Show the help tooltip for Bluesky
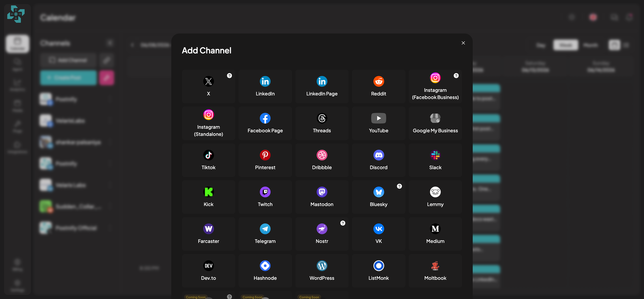Image resolution: width=644 pixels, height=299 pixels. (399, 186)
